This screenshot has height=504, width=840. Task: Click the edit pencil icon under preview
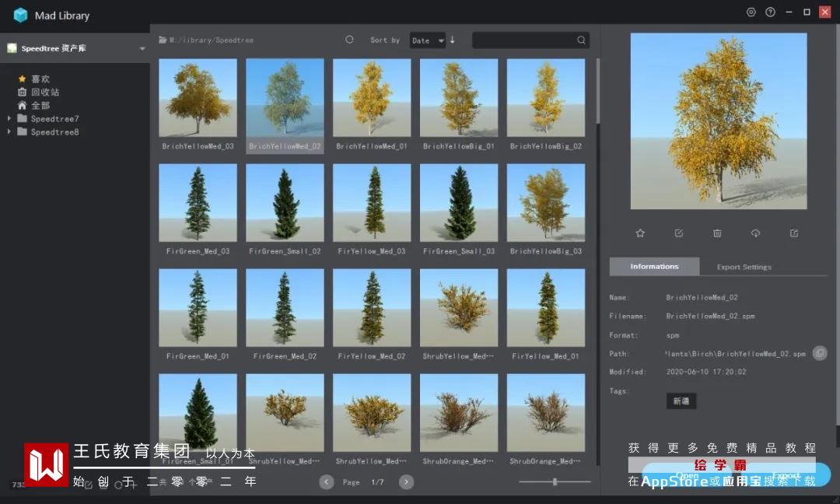(x=679, y=233)
